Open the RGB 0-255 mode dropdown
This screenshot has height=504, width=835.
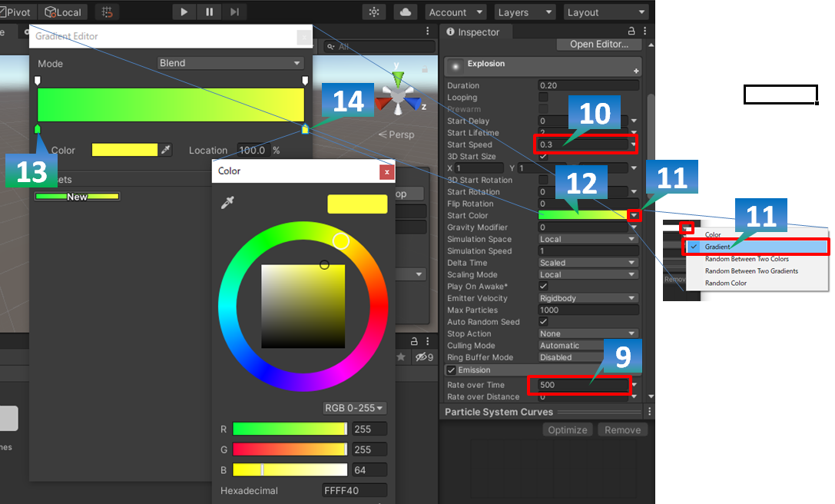click(354, 408)
